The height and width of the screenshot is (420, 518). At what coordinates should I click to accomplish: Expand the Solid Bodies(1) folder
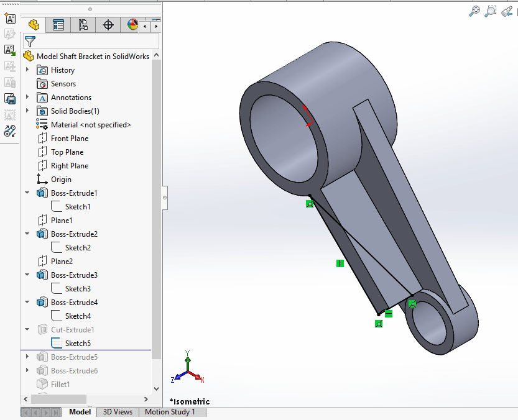[26, 111]
